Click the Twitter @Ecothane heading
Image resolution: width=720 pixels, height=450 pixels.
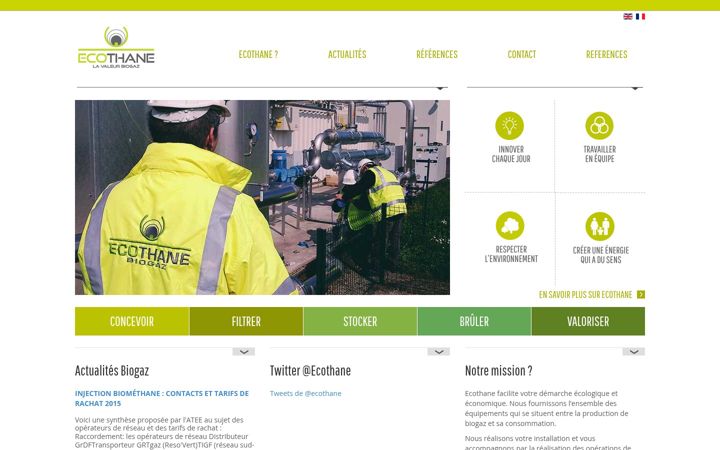pos(310,371)
